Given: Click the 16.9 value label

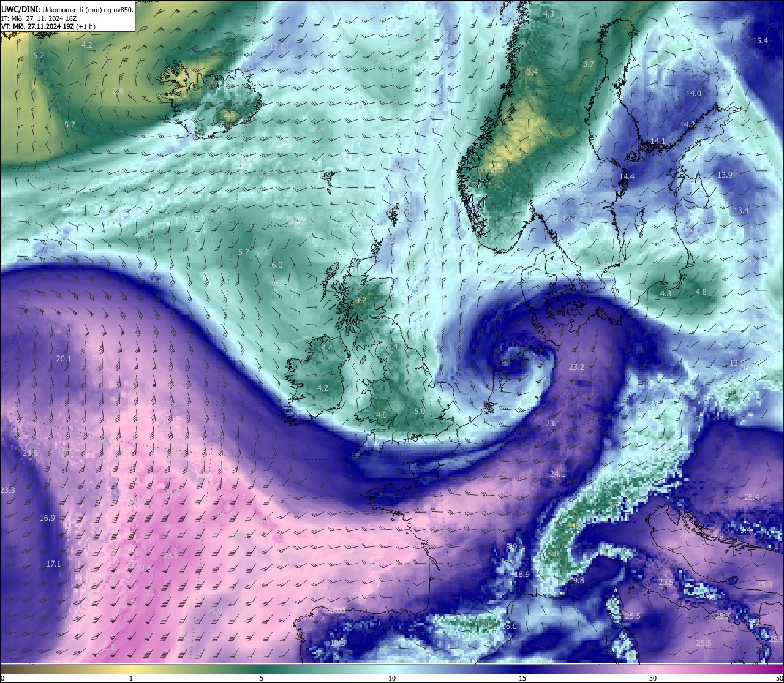Looking at the screenshot, I should tap(47, 518).
